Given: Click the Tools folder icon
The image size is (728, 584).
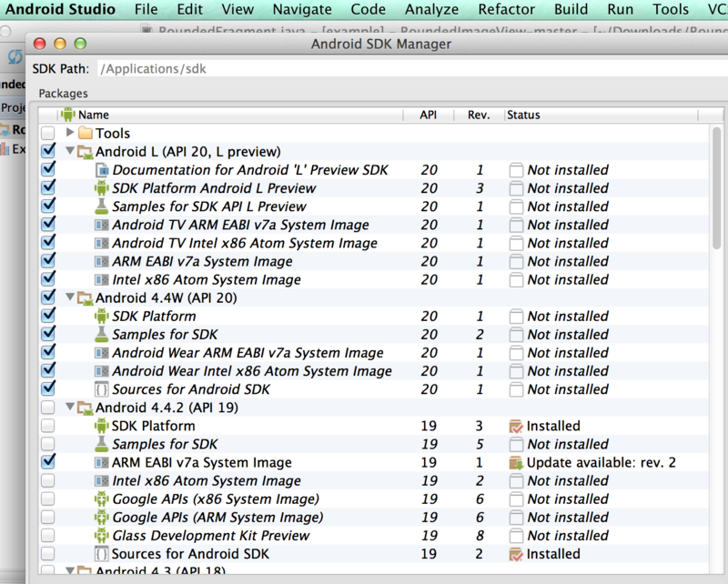Looking at the screenshot, I should [86, 133].
